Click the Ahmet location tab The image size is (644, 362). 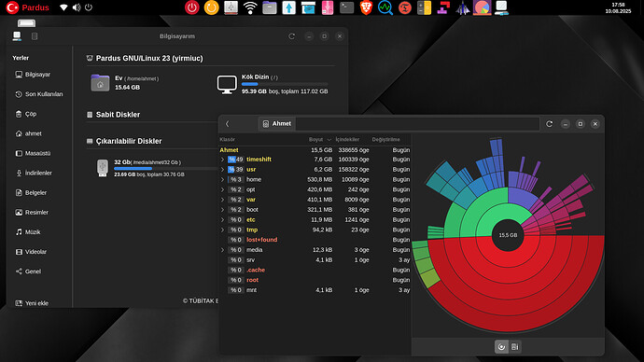point(277,123)
